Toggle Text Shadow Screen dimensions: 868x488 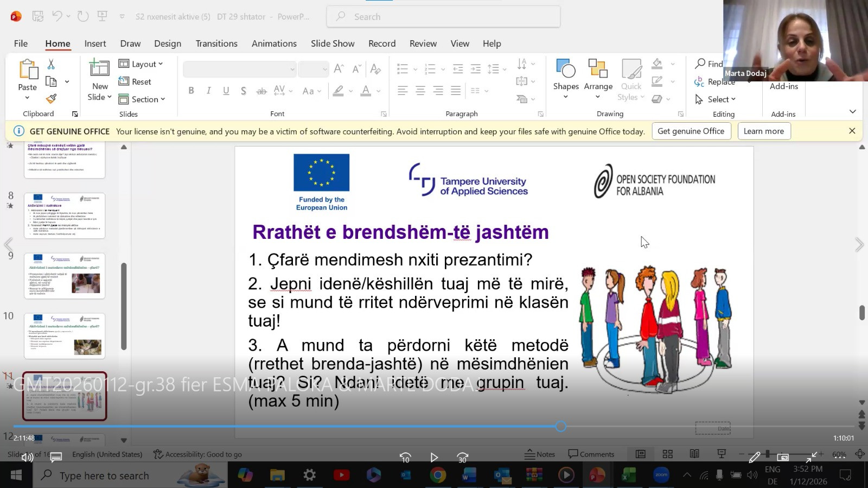pos(244,91)
